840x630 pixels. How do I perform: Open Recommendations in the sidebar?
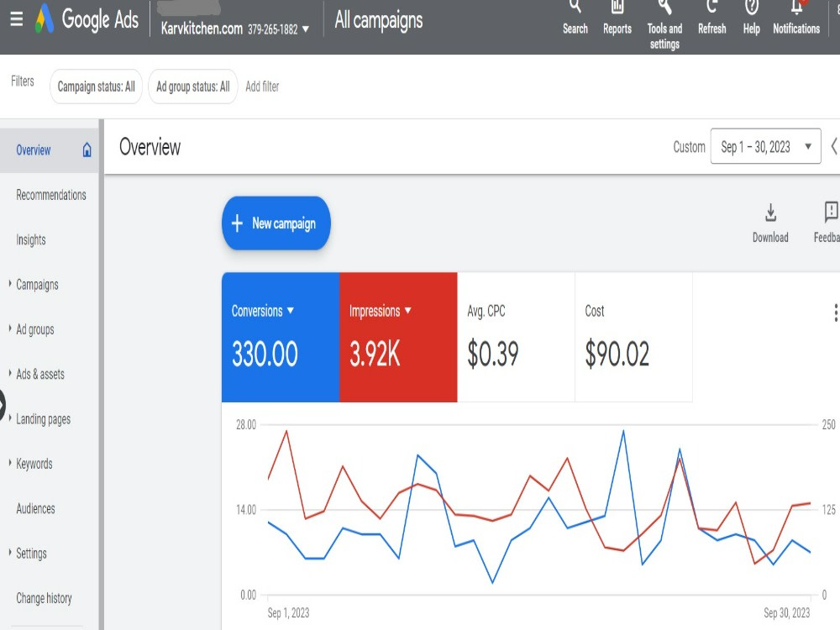(x=51, y=195)
